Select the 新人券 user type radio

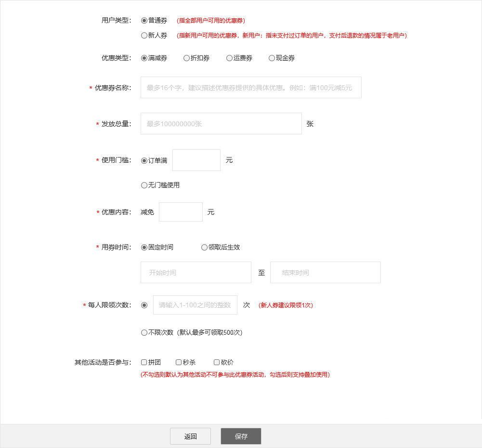tap(144, 35)
